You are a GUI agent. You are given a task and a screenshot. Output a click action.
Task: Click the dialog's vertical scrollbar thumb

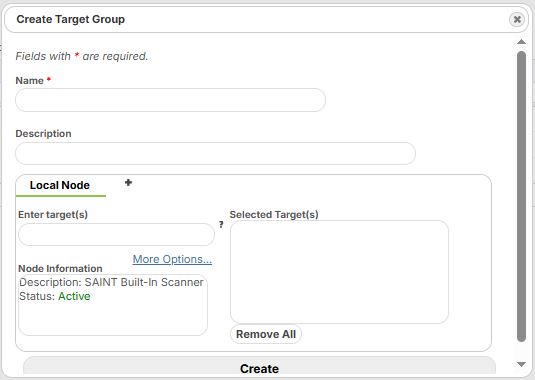point(521,196)
